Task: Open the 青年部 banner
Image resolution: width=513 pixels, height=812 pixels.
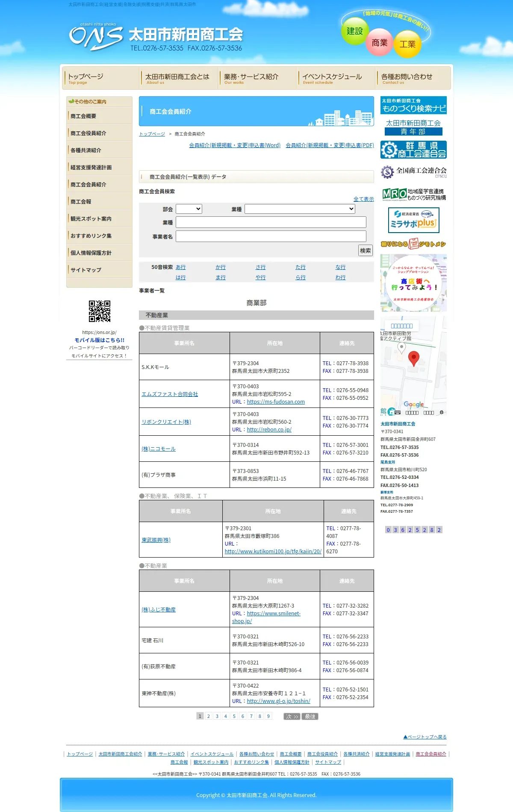Action: click(413, 127)
